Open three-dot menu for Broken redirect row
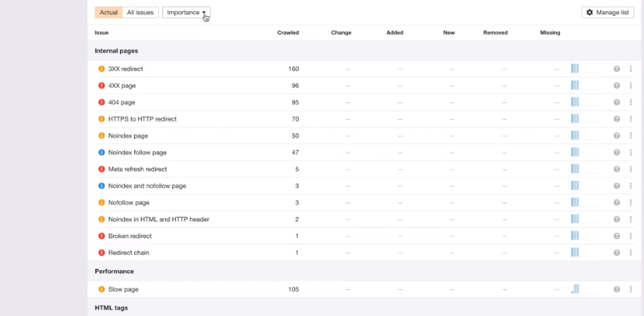644x316 pixels. tap(631, 236)
